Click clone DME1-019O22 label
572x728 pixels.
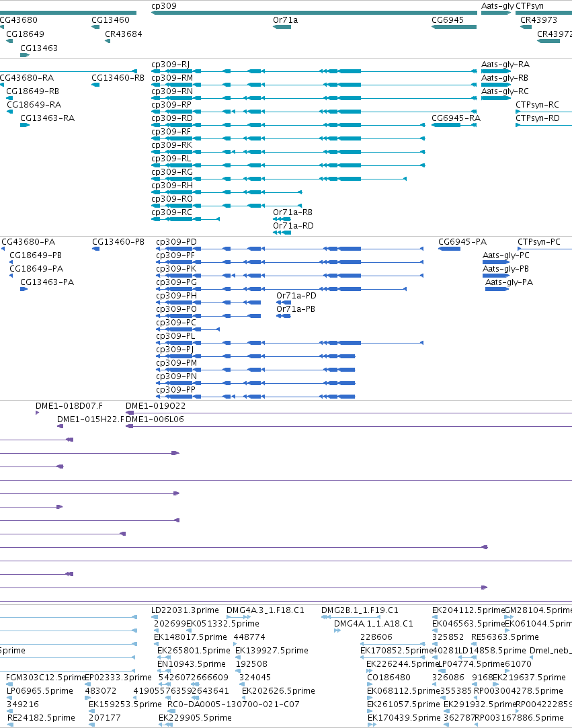[x=155, y=405]
